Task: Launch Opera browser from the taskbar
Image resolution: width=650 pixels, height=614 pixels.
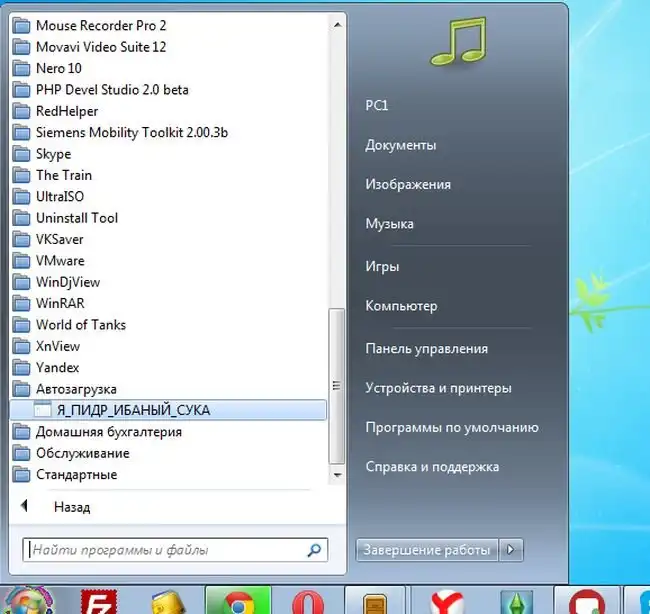Action: 307,602
